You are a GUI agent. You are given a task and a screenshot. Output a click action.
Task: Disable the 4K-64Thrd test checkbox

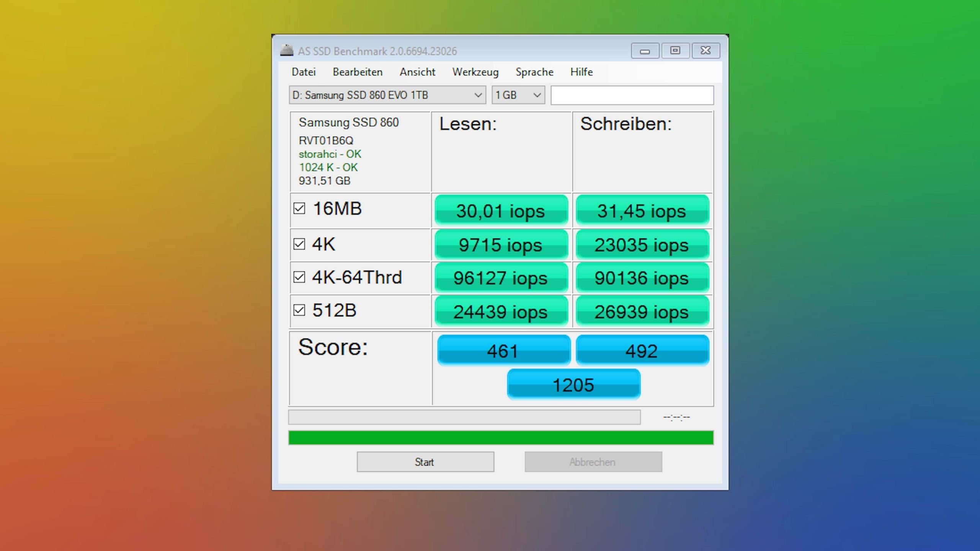299,277
